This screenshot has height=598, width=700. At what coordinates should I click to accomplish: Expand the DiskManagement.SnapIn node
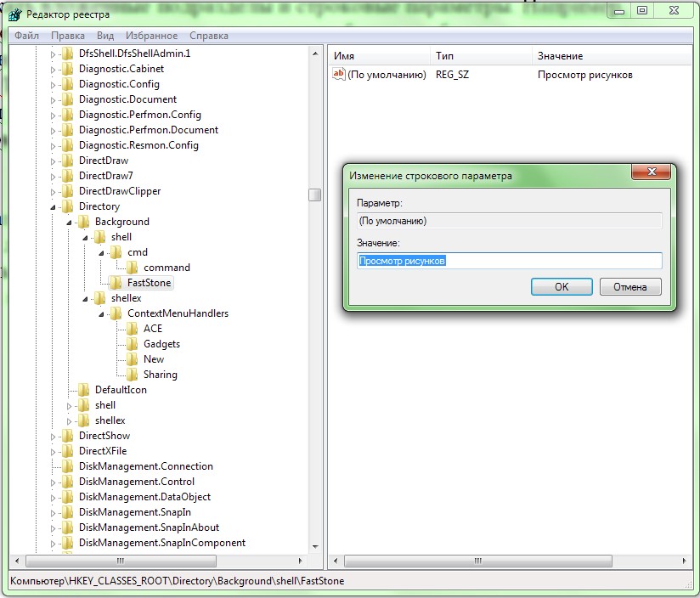pos(54,512)
